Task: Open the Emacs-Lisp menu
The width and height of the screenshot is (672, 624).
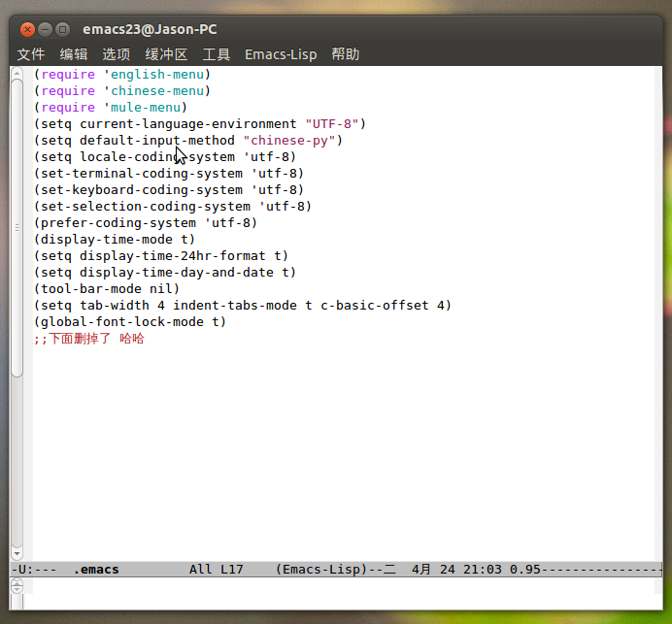Action: (281, 54)
